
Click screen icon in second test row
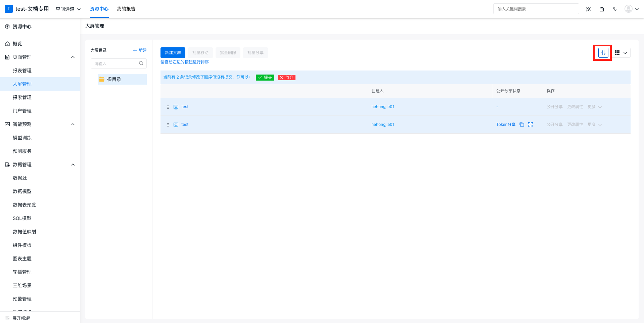(x=176, y=125)
